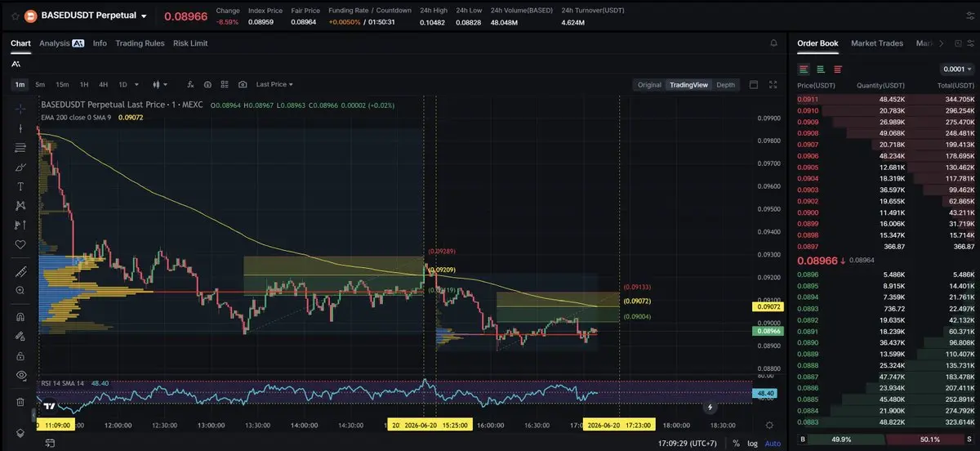Select the crosshair cursor tool

[20, 109]
